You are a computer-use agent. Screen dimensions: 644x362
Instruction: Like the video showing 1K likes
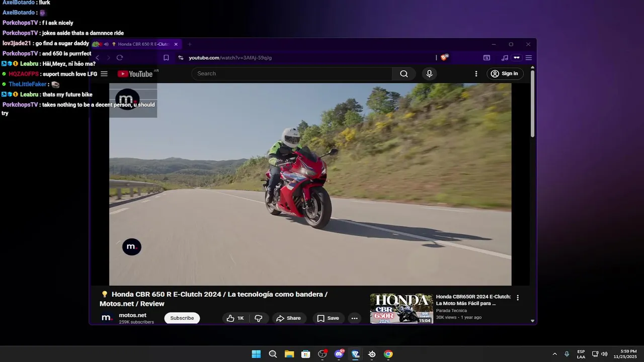pyautogui.click(x=235, y=318)
